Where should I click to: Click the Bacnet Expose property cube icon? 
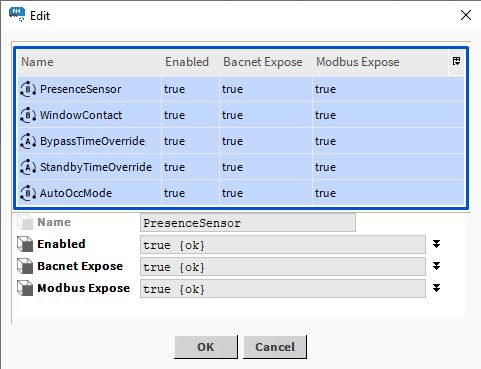coord(25,266)
